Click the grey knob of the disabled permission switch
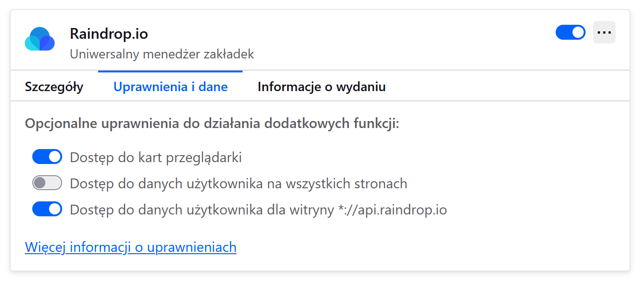Image resolution: width=644 pixels, height=285 pixels. 40,183
